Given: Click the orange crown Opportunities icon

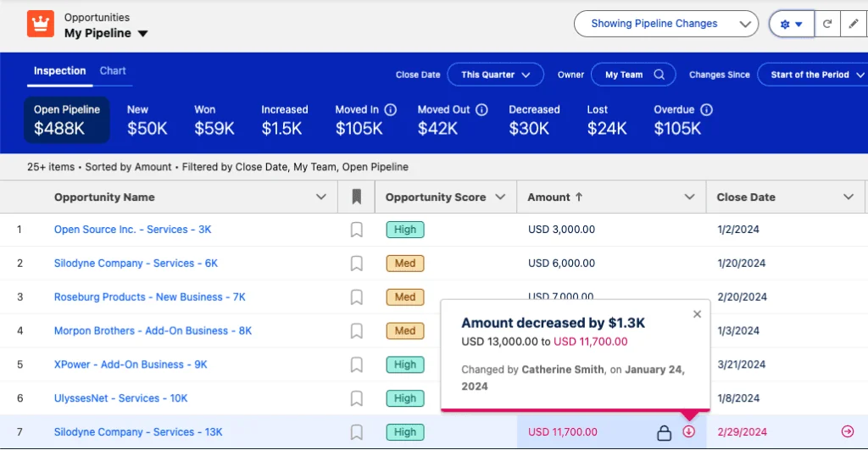Looking at the screenshot, I should click(x=41, y=24).
